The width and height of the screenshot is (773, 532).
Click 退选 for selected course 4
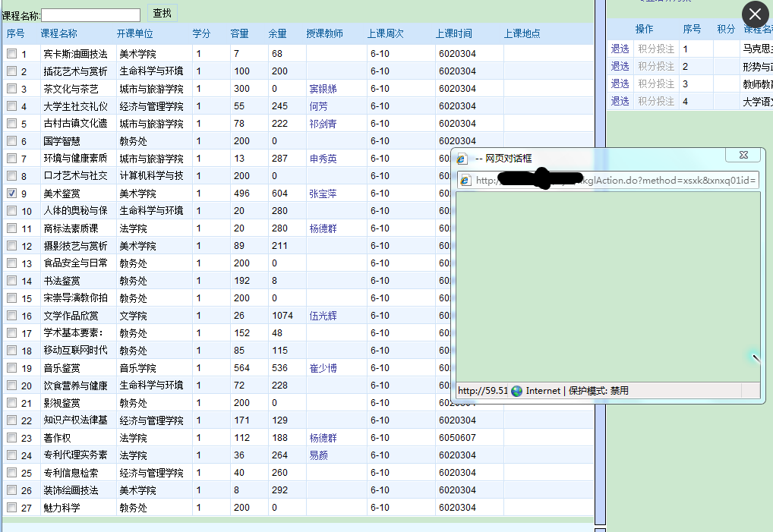click(620, 101)
